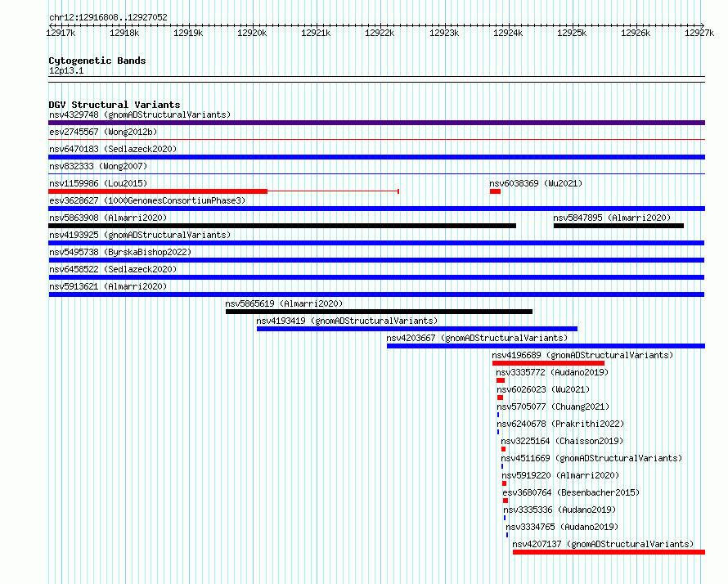Select the blue bar under nsv6470183
Screen dimensions: 728x584
click(x=376, y=157)
